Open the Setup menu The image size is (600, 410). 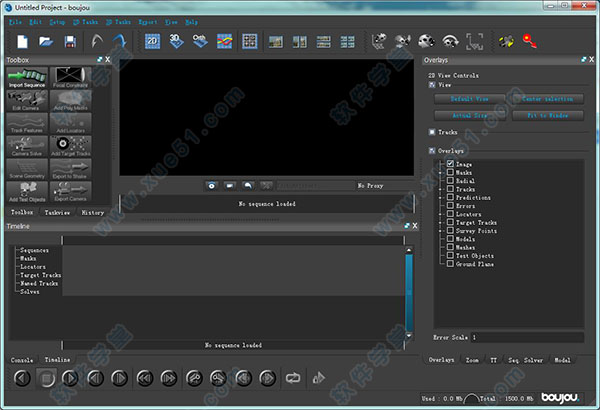57,22
